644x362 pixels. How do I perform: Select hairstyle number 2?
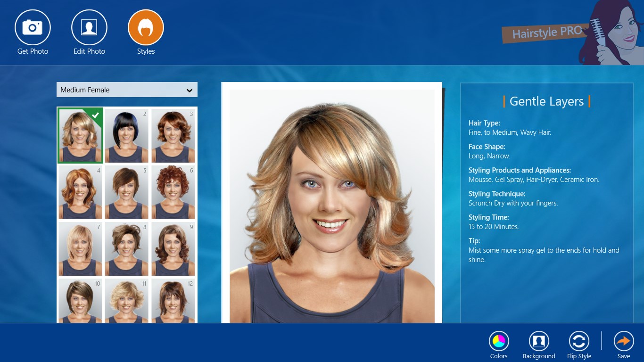coord(126,135)
